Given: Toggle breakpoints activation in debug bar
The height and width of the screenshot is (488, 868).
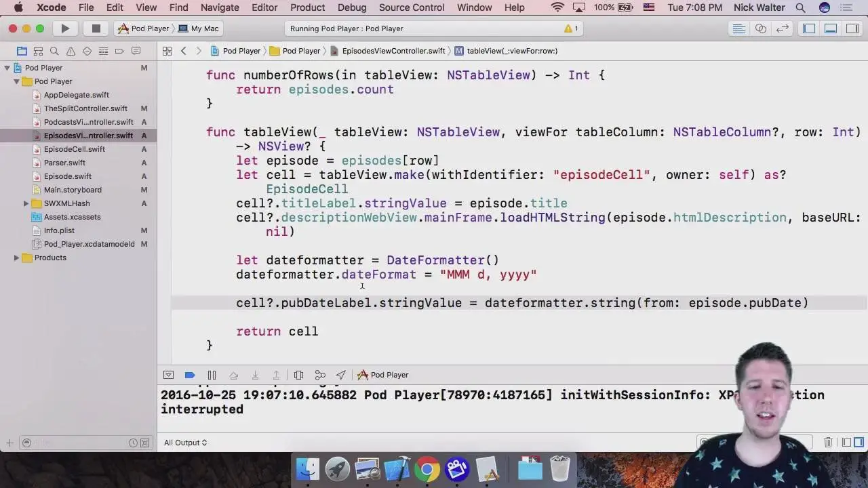Looking at the screenshot, I should pyautogui.click(x=190, y=375).
